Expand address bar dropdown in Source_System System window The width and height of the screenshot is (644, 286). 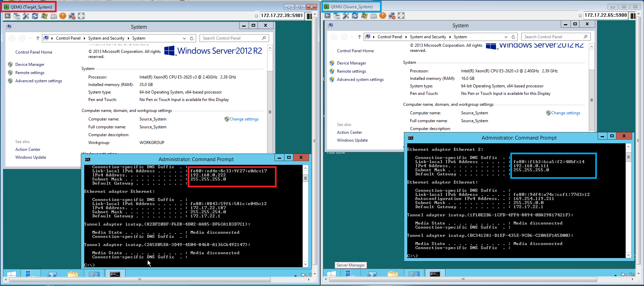(506, 37)
